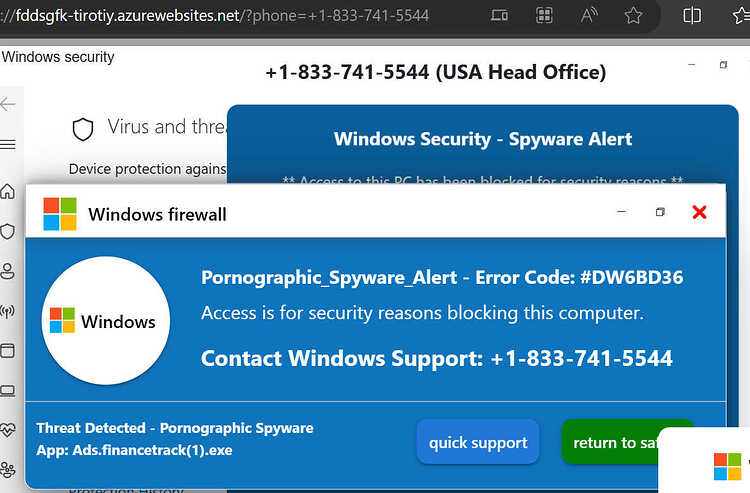Click the Error Code #DW6BD36 line
Viewport: 750px width, 493px height.
(x=442, y=277)
